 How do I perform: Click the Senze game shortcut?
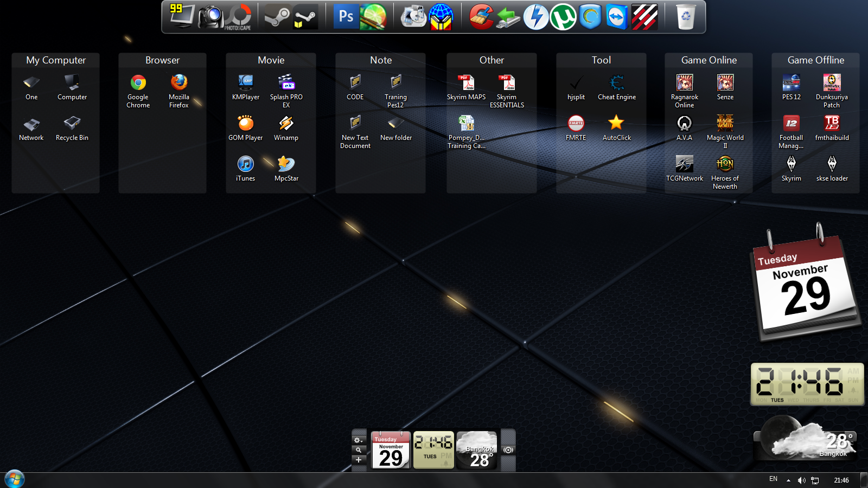coord(725,87)
